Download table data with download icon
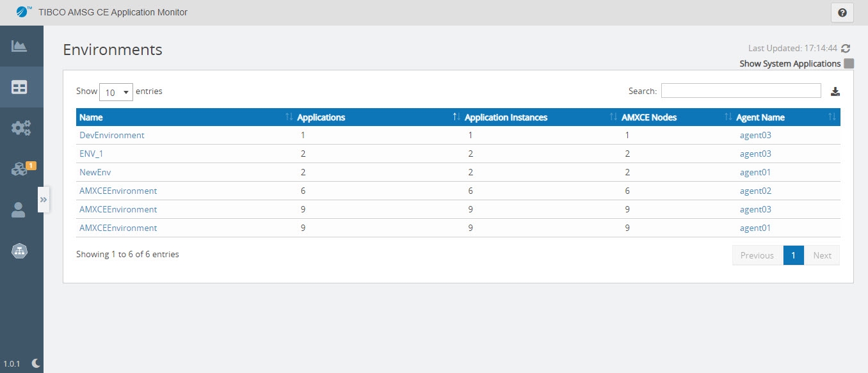This screenshot has width=868, height=373. 835,91
